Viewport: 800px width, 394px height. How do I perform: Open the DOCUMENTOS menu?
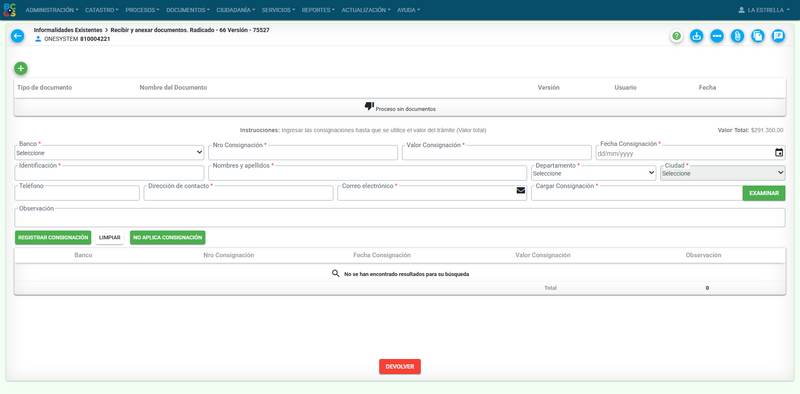pyautogui.click(x=188, y=10)
